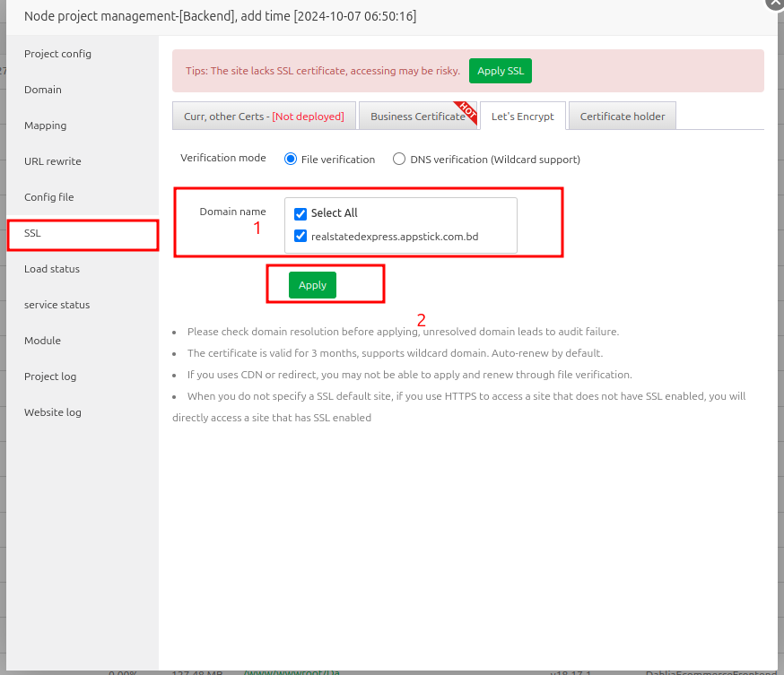Switch to Let's Encrypt tab

[x=522, y=117]
